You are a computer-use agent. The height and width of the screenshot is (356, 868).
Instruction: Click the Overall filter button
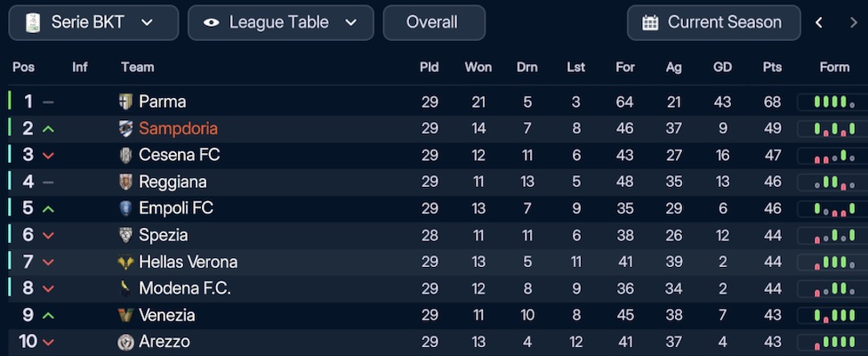pos(433,22)
